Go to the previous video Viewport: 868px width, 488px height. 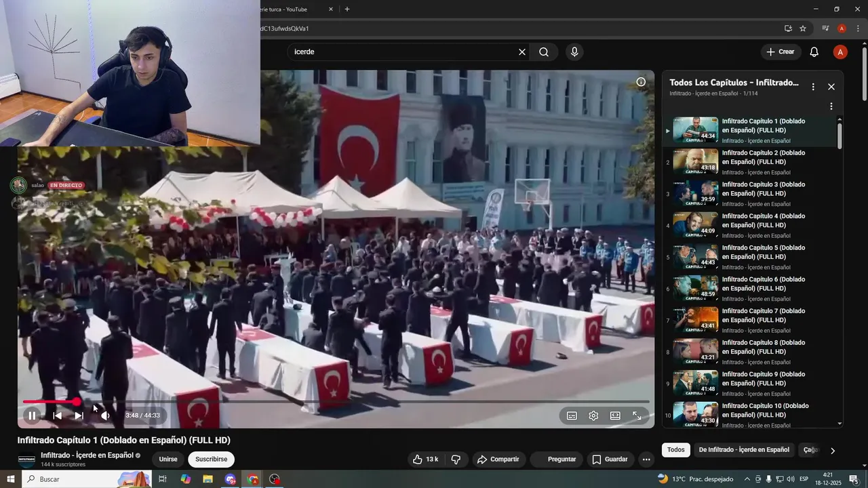58,415
